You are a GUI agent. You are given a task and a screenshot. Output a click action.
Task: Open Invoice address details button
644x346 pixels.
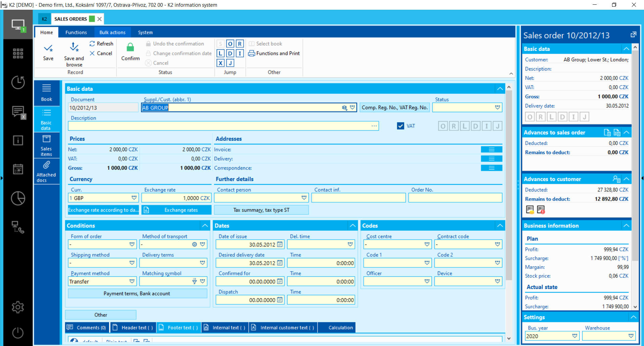(492, 149)
